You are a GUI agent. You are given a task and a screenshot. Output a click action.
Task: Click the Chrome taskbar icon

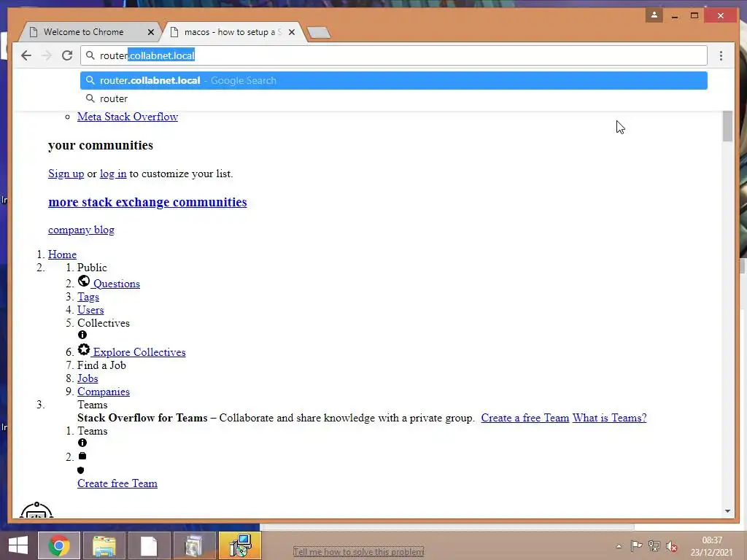[x=59, y=545]
